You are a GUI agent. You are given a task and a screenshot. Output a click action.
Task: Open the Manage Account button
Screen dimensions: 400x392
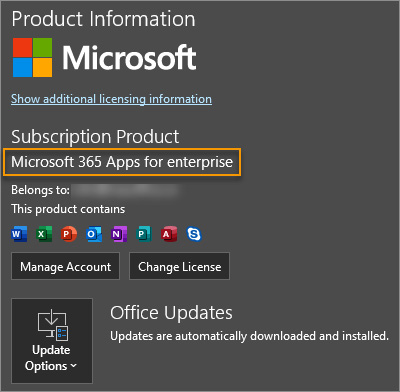65,266
